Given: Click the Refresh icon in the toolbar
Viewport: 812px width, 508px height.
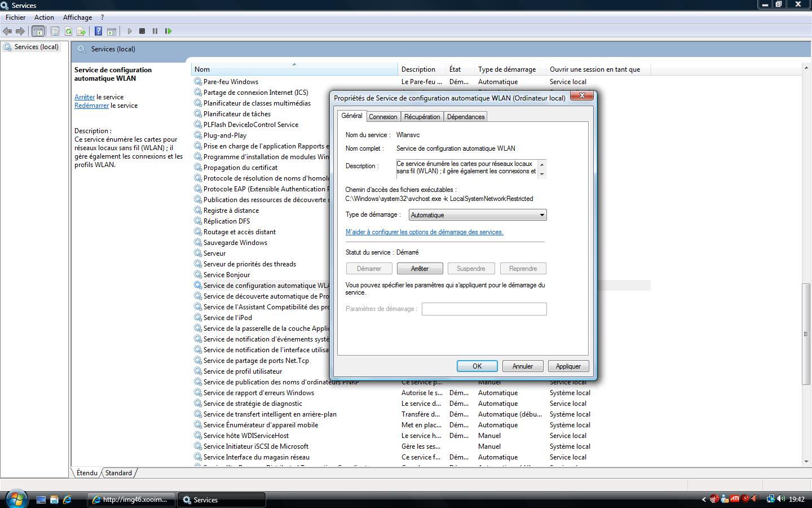Looking at the screenshot, I should (x=68, y=31).
